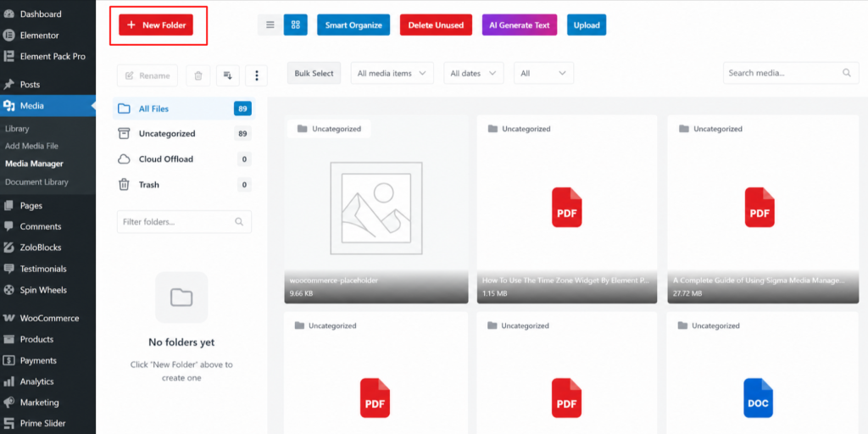Open the Media menu
The width and height of the screenshot is (868, 434).
[47, 106]
